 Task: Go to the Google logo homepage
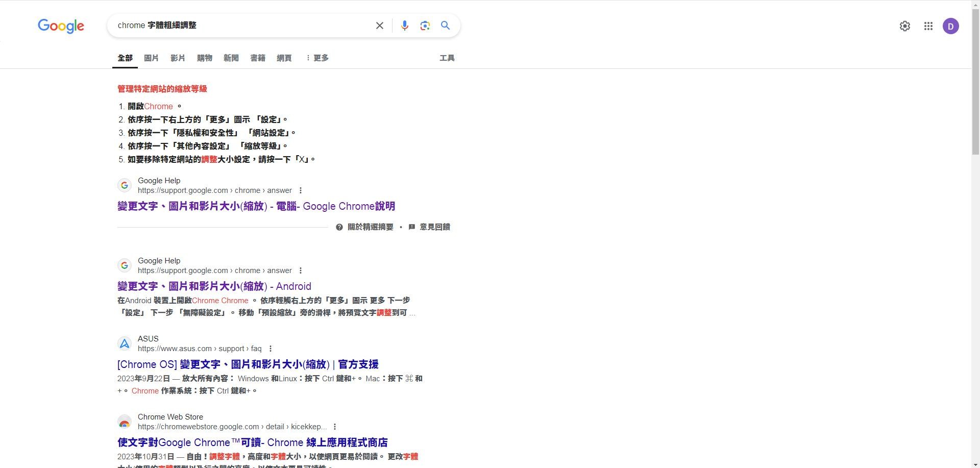[x=61, y=26]
